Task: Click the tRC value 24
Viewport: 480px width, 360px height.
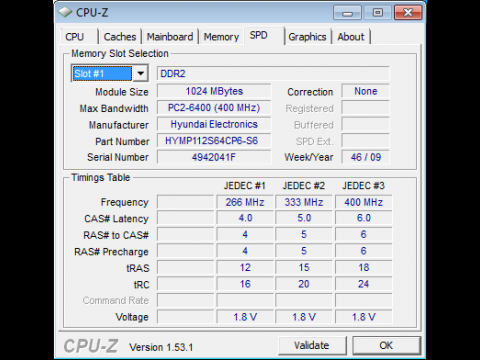Action: [363, 284]
